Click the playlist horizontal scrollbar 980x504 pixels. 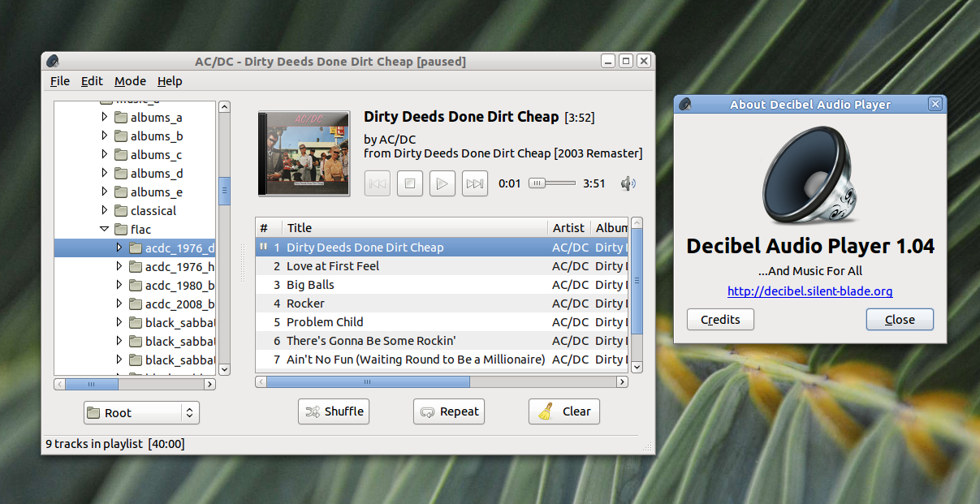pos(442,381)
